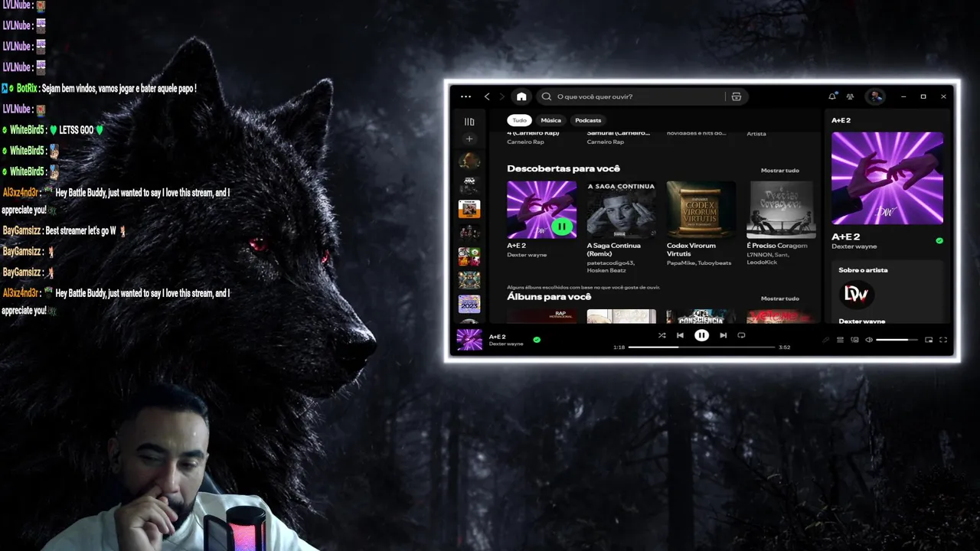Click the 'Artista' label in the top row
The width and height of the screenshot is (980, 551).
(756, 134)
